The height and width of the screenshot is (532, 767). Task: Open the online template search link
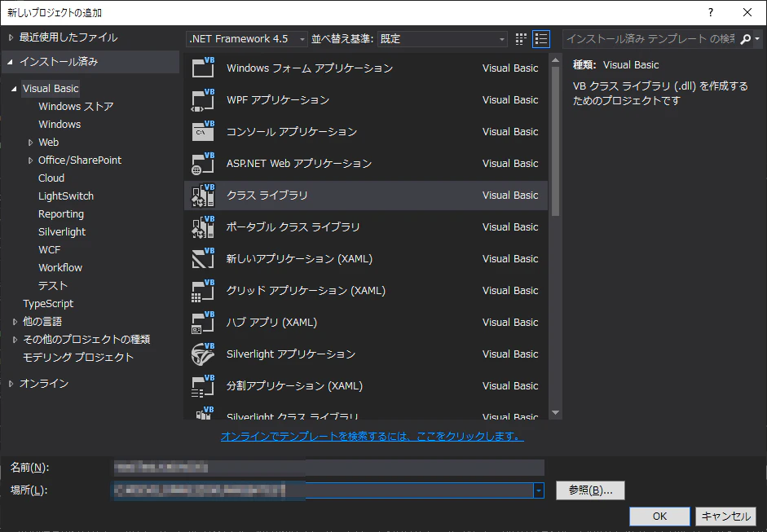[372, 436]
